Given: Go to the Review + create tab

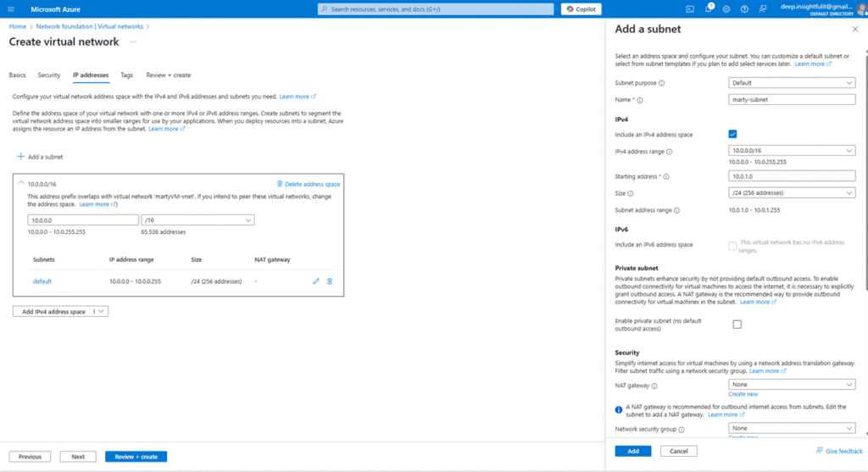Looking at the screenshot, I should (168, 75).
